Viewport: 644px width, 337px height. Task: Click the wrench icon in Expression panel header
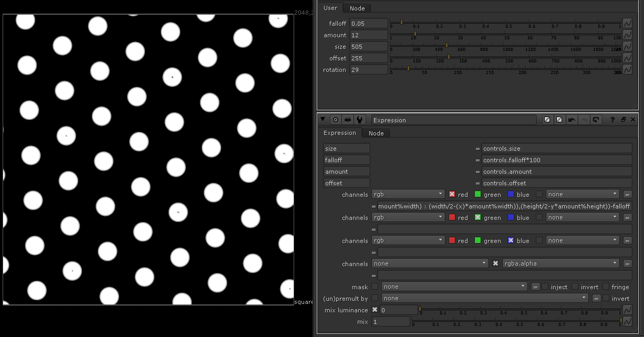tap(359, 120)
